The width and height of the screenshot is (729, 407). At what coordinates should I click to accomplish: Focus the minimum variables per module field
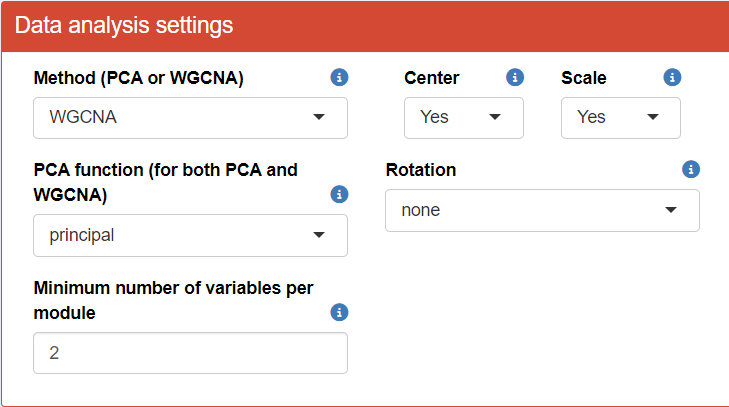[x=190, y=353]
